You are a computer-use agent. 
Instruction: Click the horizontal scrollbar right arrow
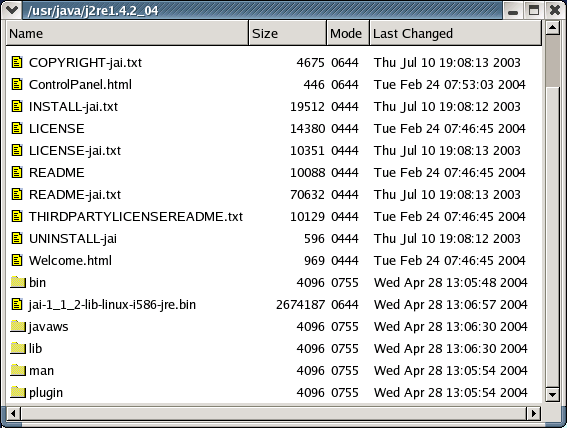[x=534, y=413]
